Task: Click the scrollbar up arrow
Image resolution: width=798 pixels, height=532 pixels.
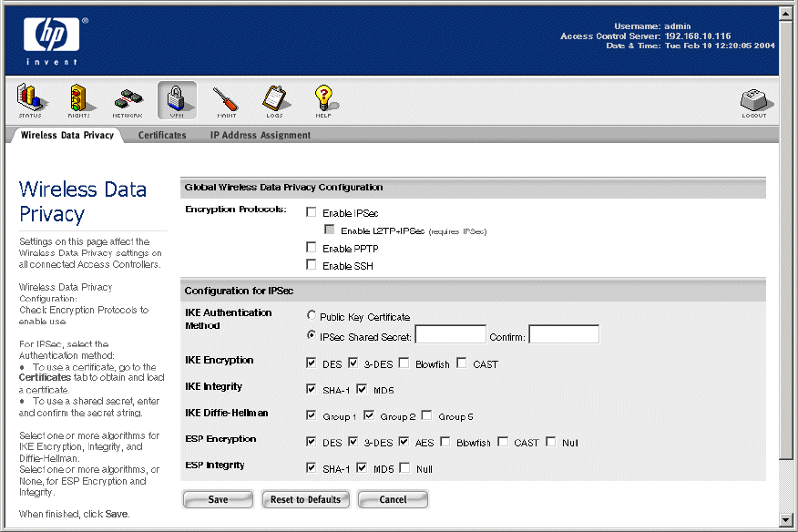Action: tap(786, 14)
